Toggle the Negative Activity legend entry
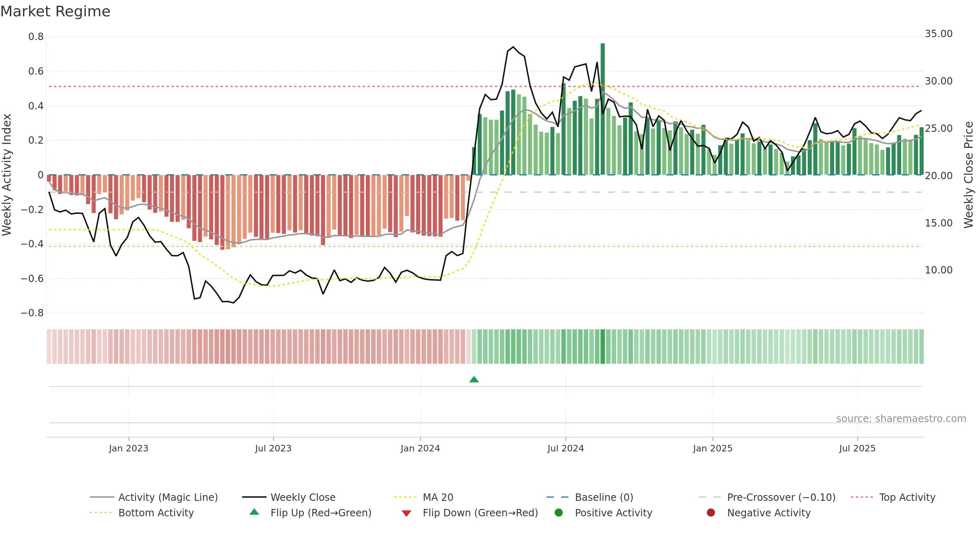This screenshot has height=551, width=980. click(759, 513)
